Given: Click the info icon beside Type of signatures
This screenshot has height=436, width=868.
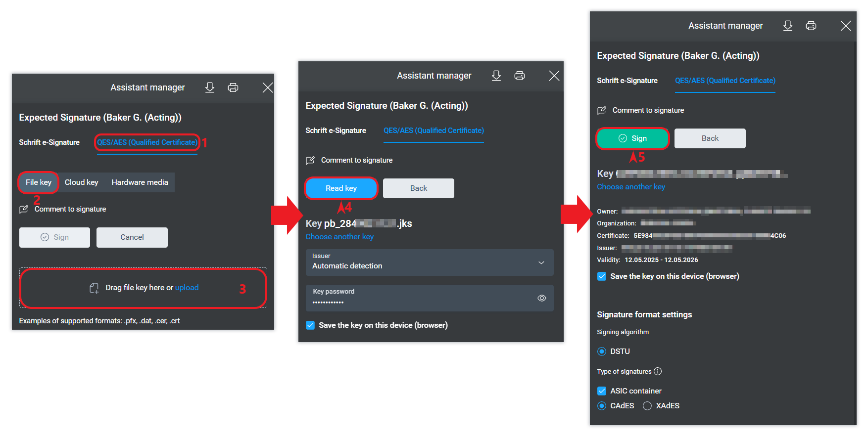Looking at the screenshot, I should (658, 371).
